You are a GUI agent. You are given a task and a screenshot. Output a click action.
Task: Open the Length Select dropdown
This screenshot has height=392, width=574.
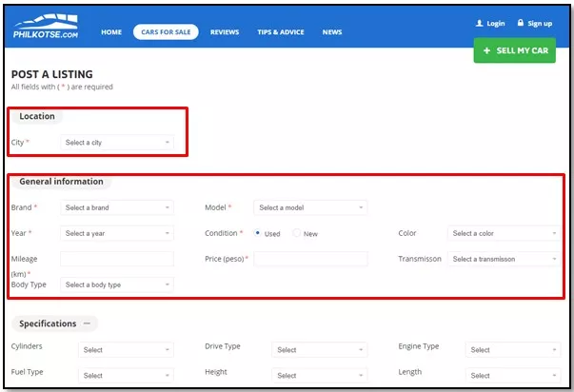click(513, 375)
